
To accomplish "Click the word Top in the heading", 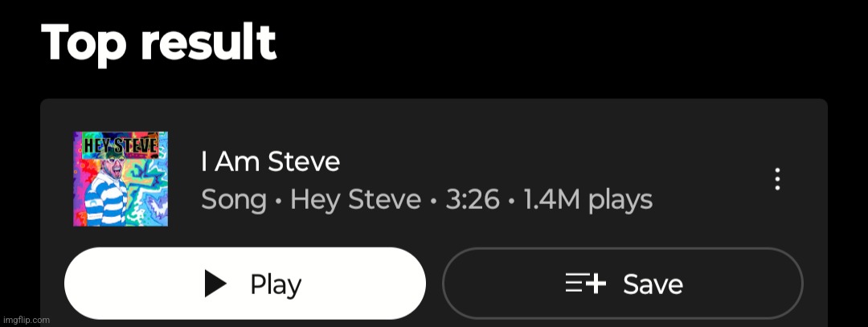I will pos(84,43).
